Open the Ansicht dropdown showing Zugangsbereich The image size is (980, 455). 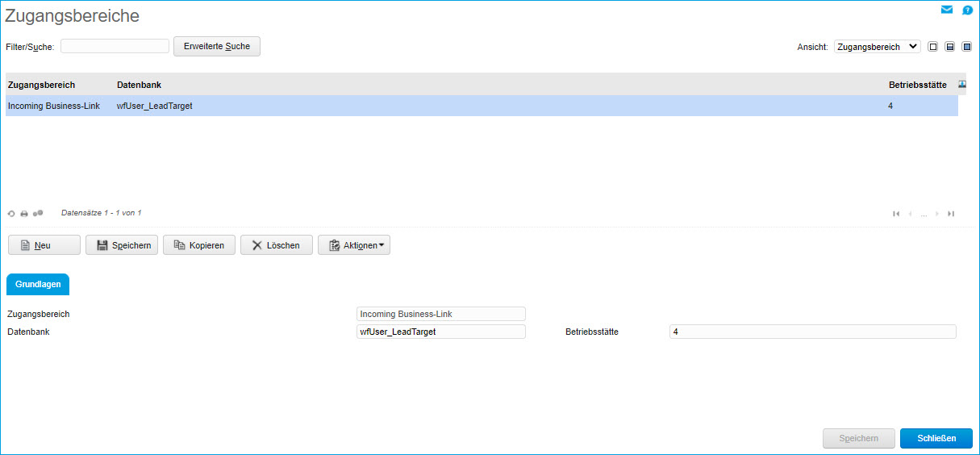coord(877,47)
